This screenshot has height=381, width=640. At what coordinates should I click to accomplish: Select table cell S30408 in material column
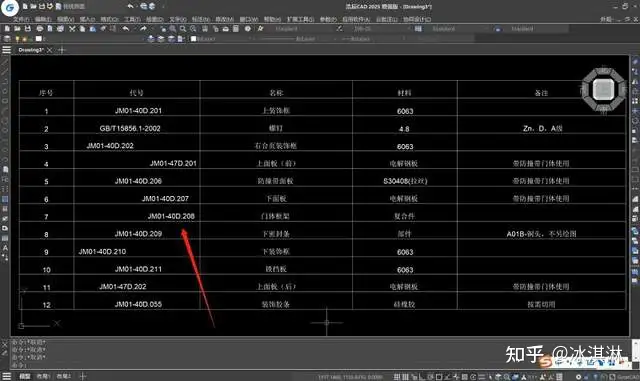[405, 181]
